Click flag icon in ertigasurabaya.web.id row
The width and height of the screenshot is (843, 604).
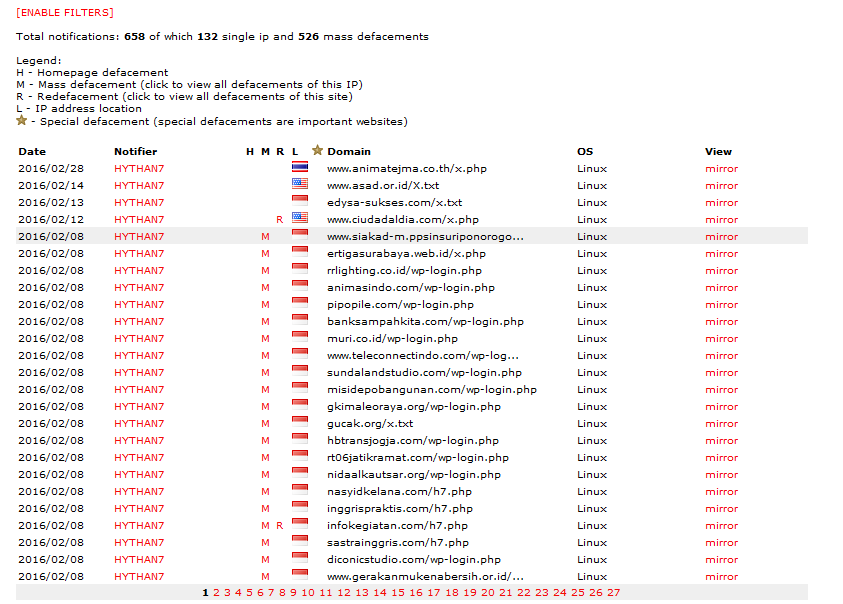point(299,252)
